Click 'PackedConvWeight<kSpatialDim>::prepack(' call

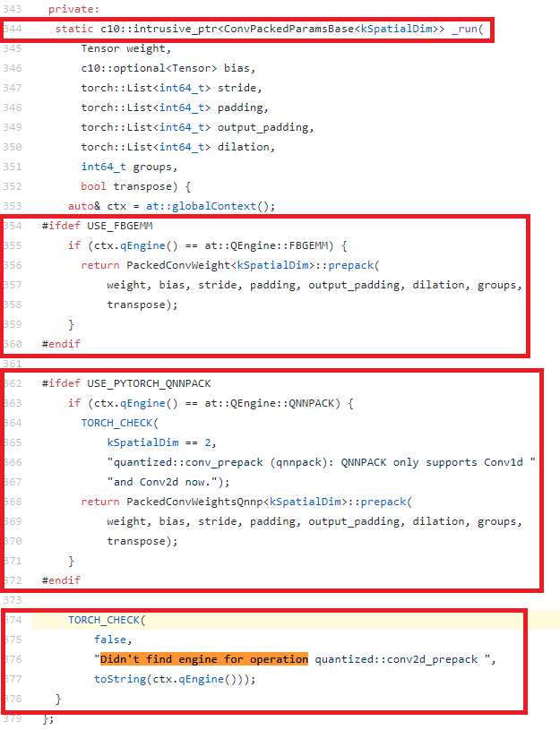[x=253, y=265]
